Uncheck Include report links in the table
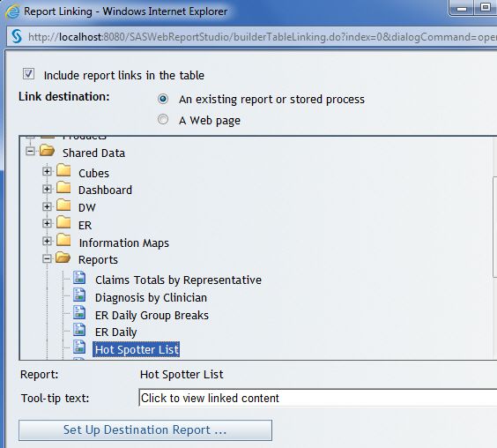 [28, 74]
